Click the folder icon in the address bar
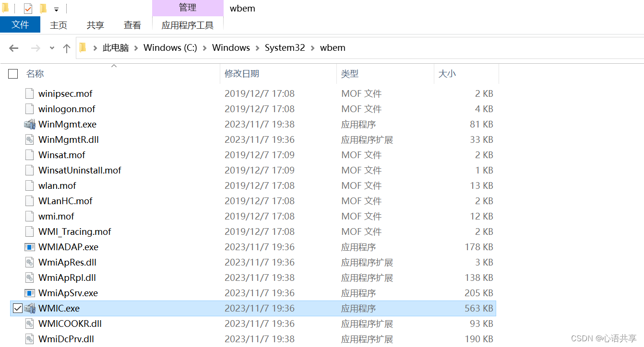 (x=83, y=47)
